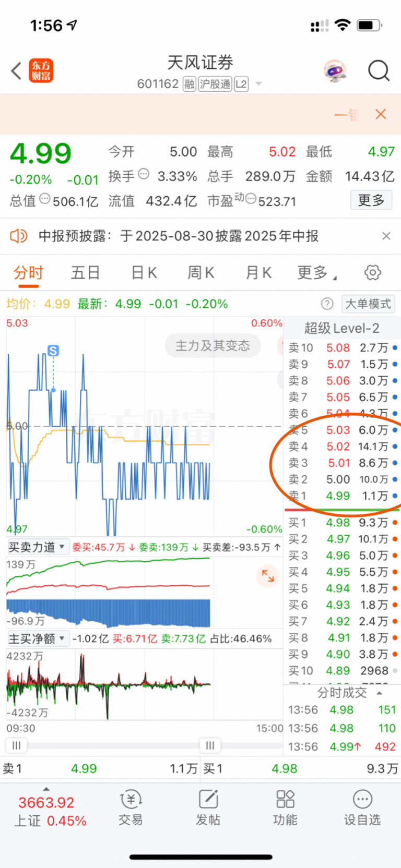Tap the 融 margin badge
The width and height of the screenshot is (401, 868).
189,84
